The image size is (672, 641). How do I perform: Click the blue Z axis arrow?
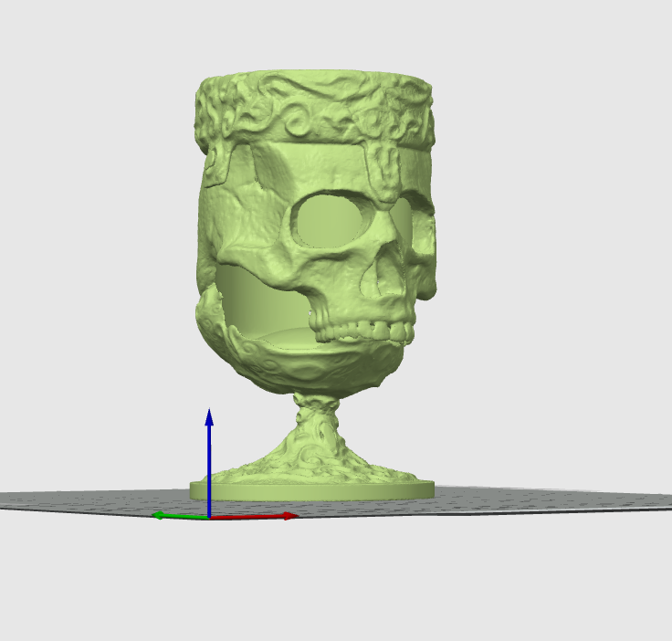[x=209, y=463]
